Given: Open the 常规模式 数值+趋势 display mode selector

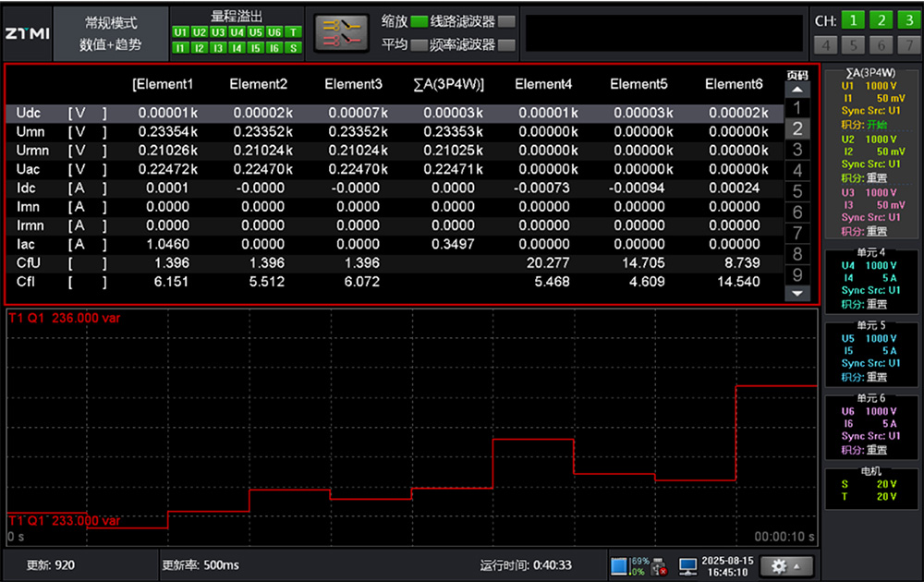Looking at the screenshot, I should click(111, 33).
